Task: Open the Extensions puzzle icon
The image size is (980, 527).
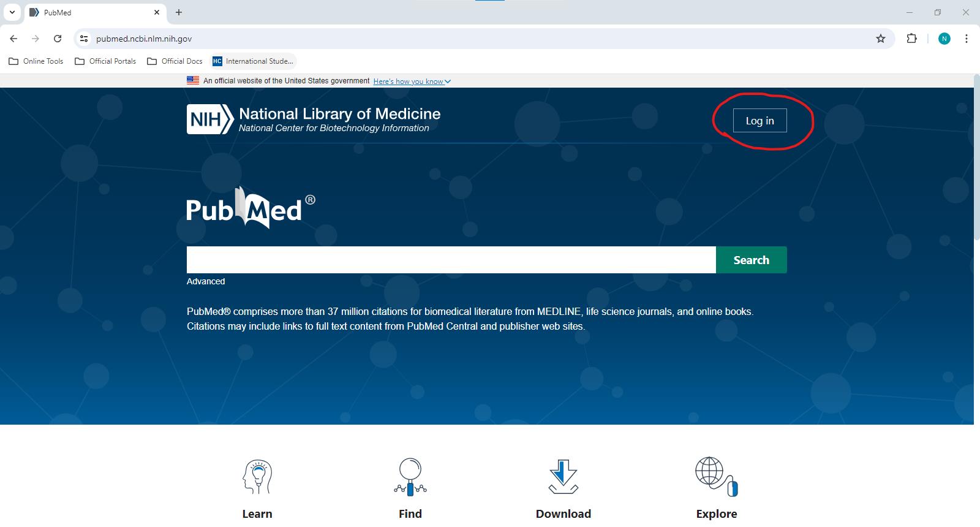Action: point(911,39)
